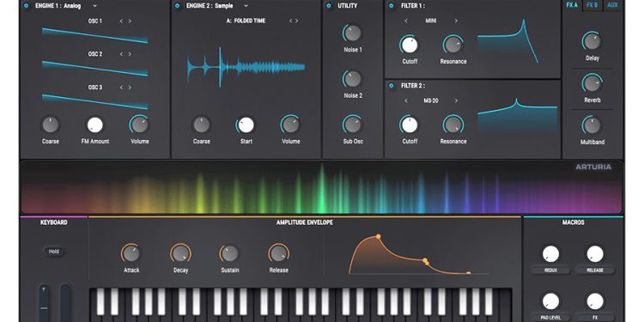Switch Filter 2 MS-20 to previous type

point(406,100)
